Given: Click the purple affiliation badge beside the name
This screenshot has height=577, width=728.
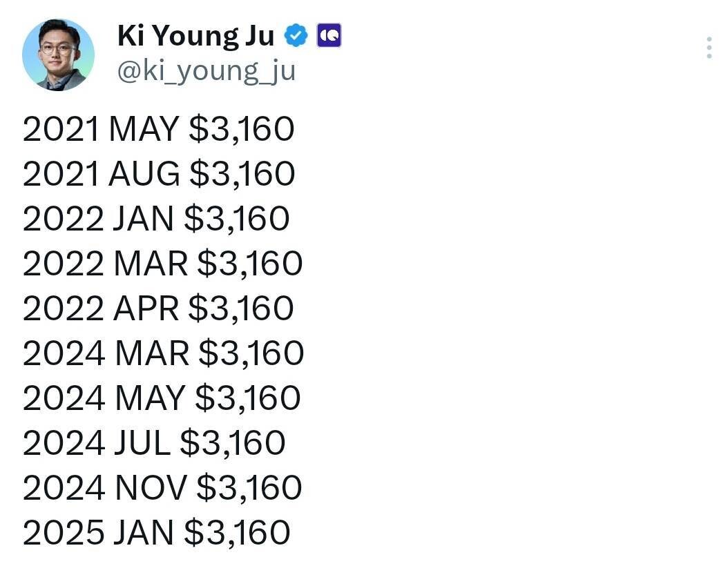Looking at the screenshot, I should 329,35.
